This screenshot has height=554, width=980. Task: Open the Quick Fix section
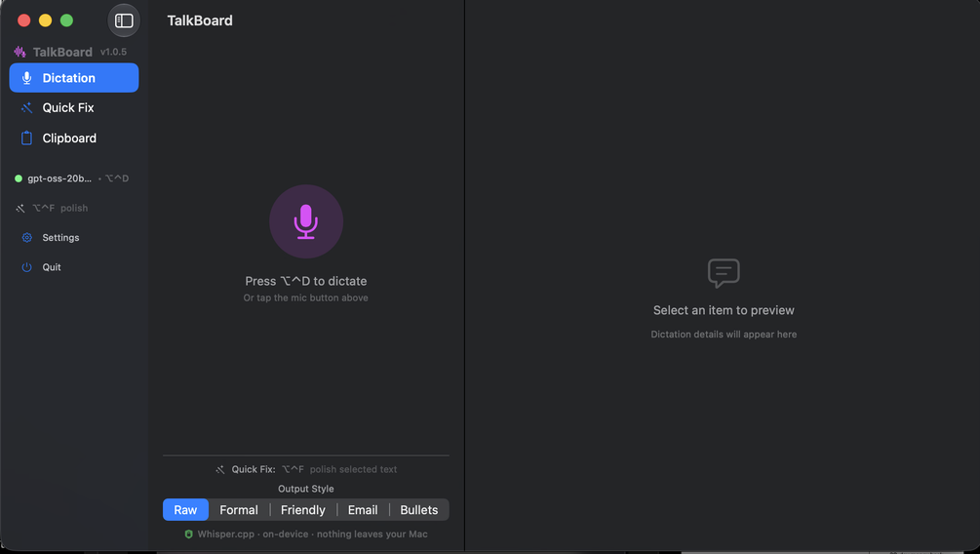tap(74, 107)
